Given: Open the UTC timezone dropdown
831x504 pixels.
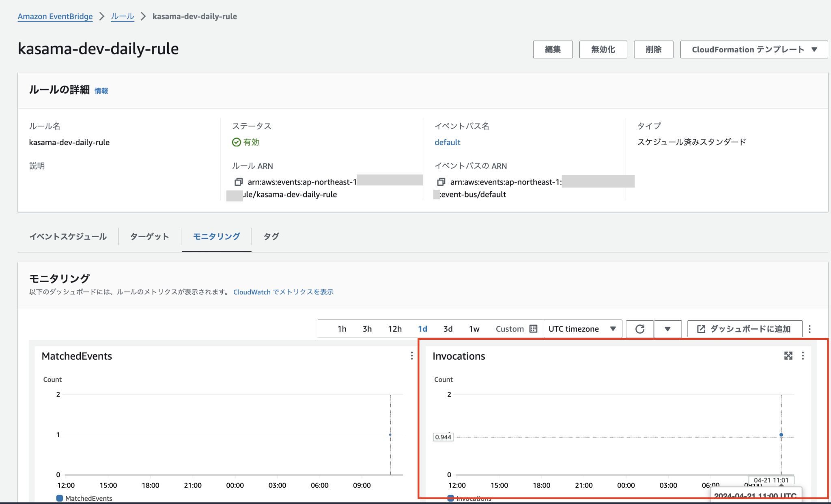Looking at the screenshot, I should [582, 329].
